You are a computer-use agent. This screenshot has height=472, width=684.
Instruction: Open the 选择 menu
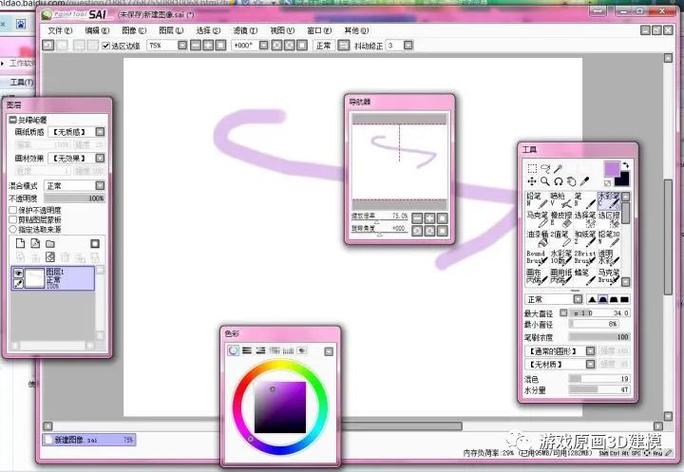pyautogui.click(x=208, y=31)
